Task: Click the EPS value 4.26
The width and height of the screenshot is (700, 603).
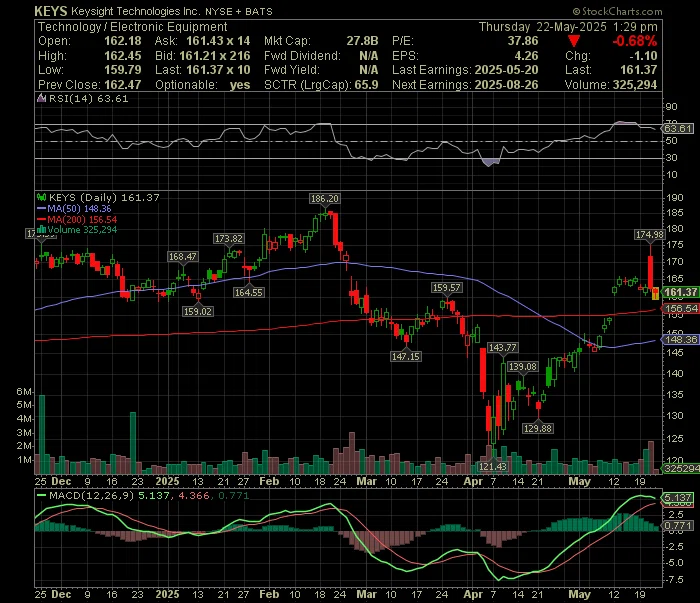Action: [526, 56]
